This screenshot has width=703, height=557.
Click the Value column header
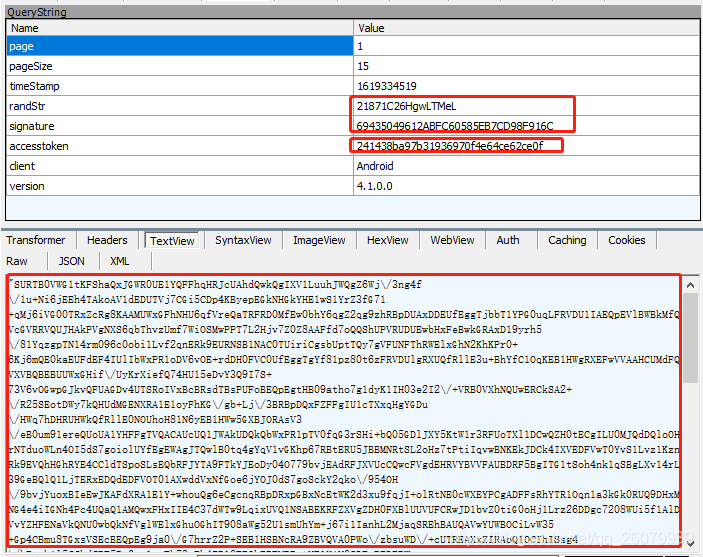click(526, 28)
